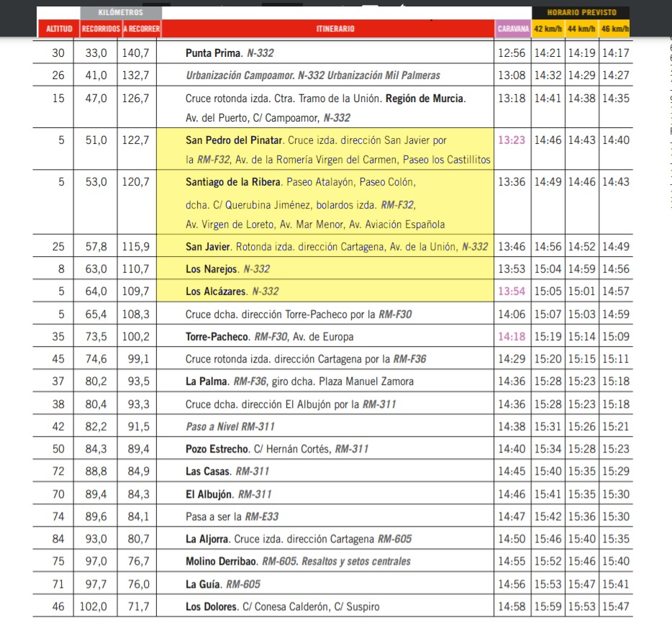The image size is (672, 636).
Task: Click the pink caravana time 13:23
Action: click(x=512, y=140)
